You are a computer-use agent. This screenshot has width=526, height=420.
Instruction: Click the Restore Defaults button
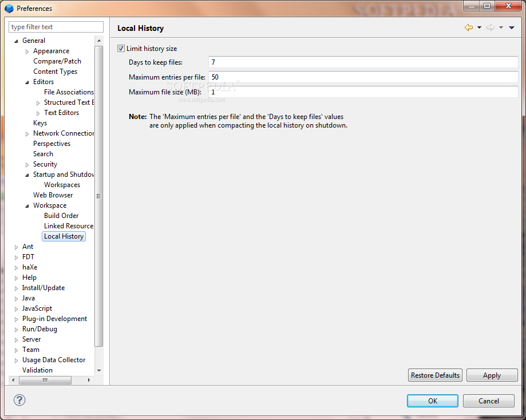(x=435, y=375)
